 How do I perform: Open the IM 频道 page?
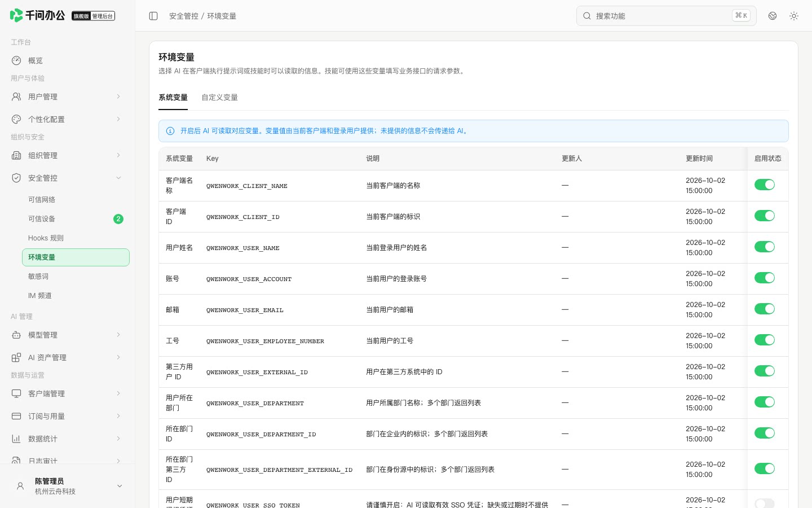click(x=76, y=296)
